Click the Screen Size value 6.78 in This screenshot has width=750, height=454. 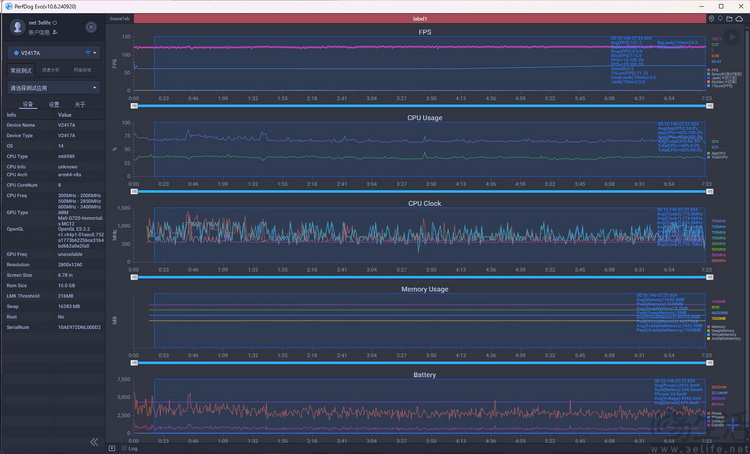pos(66,275)
